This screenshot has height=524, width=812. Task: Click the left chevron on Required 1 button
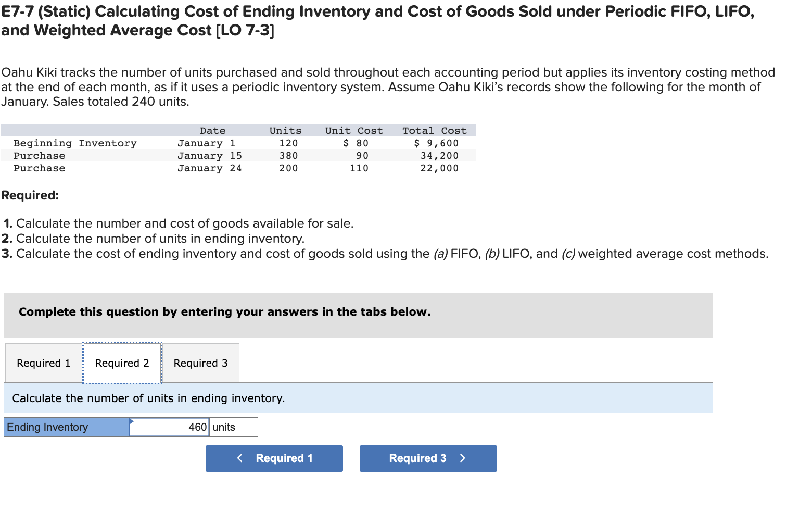coord(240,458)
